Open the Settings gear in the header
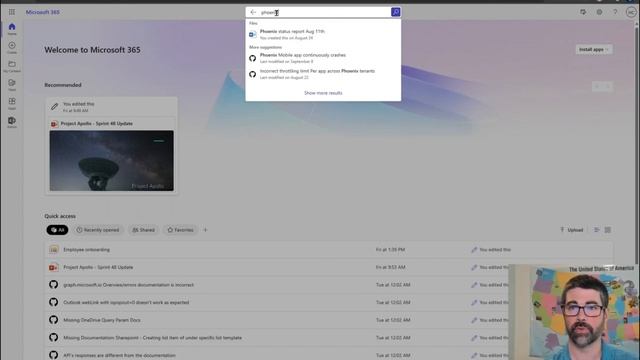This screenshot has width=640, height=360. point(599,12)
